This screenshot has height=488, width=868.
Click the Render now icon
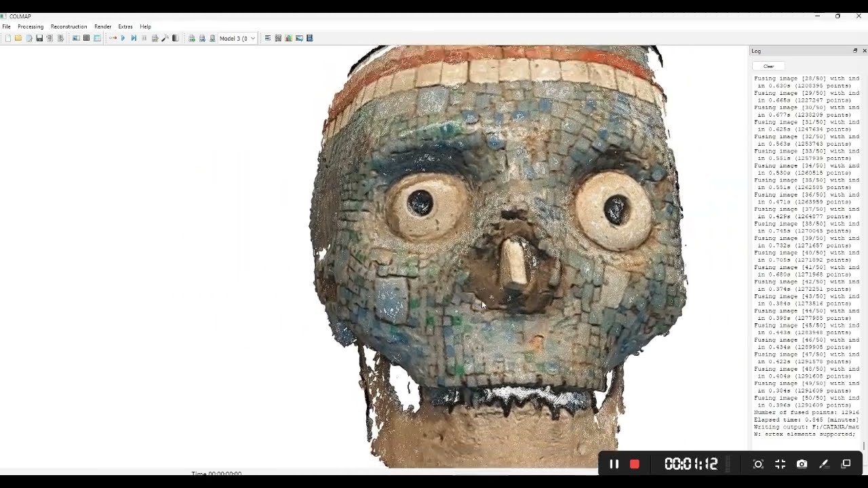pyautogui.click(x=192, y=39)
